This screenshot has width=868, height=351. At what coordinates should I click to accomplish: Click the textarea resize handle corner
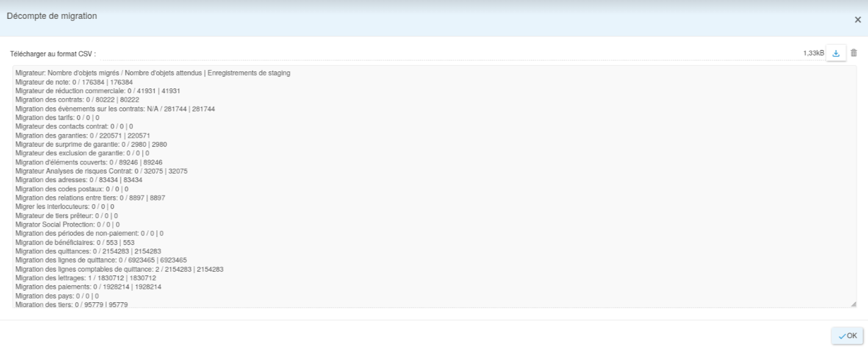(x=853, y=303)
